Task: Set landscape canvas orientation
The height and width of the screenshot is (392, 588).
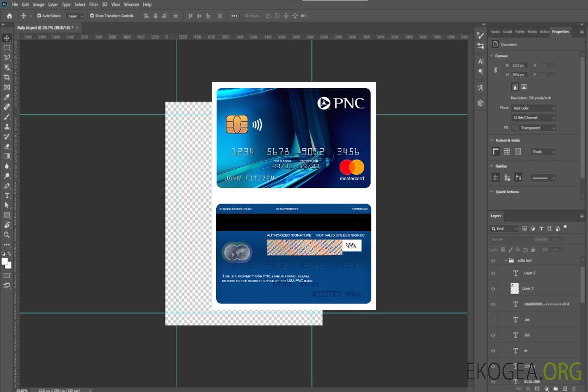Action: tap(524, 87)
